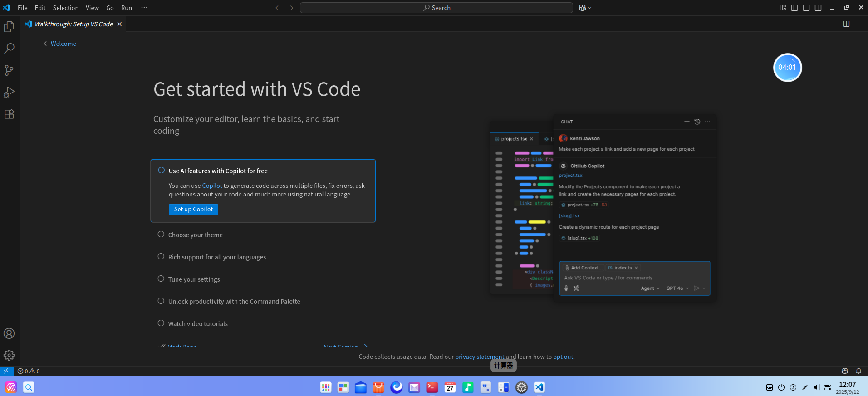868x396 pixels.
Task: Check off the Tune your settings step
Action: [x=161, y=279]
